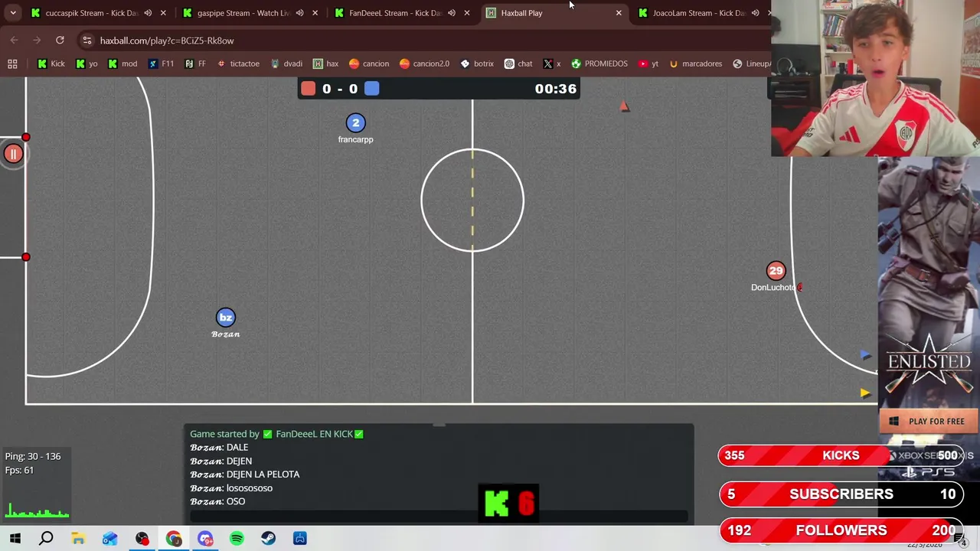Mute audio on cuccaspik Stream tab

click(148, 13)
